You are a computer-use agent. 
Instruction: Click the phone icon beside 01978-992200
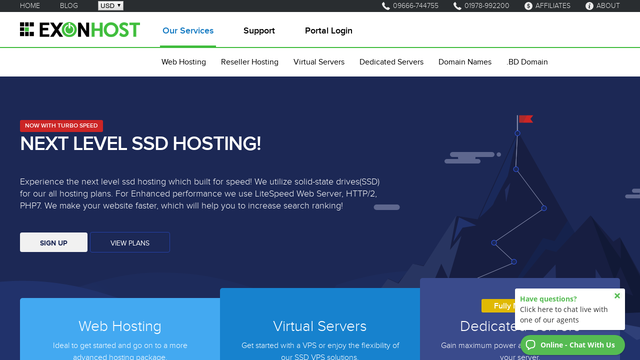point(457,6)
